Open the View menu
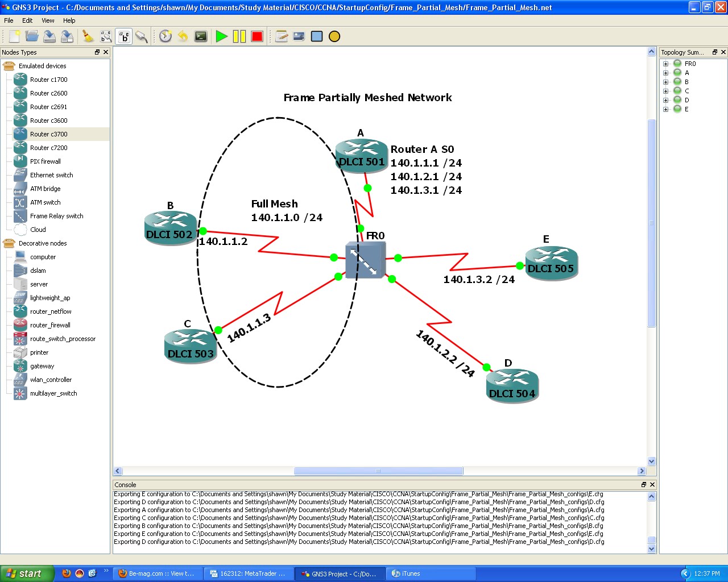 point(48,20)
